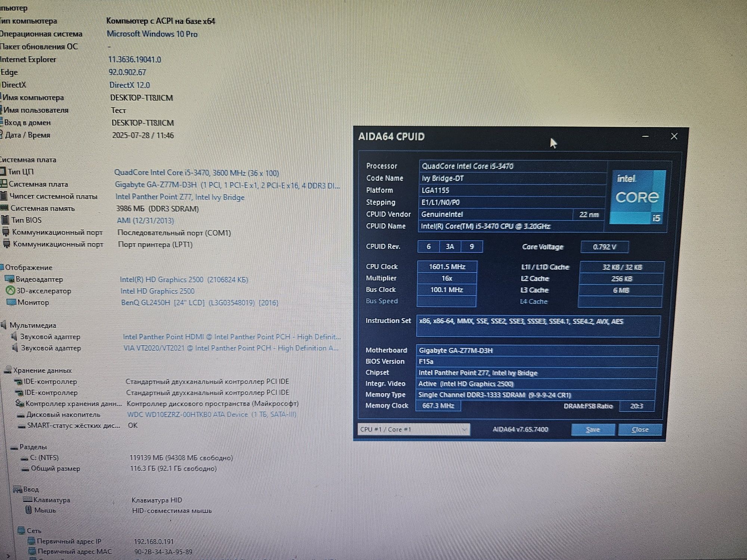Open the BenQ GL2450H monitor link
The height and width of the screenshot is (560, 747).
(199, 303)
